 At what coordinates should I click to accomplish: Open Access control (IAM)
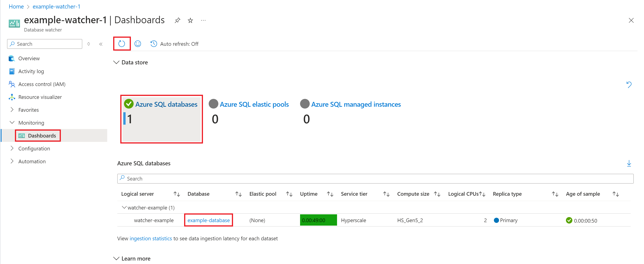pos(42,84)
